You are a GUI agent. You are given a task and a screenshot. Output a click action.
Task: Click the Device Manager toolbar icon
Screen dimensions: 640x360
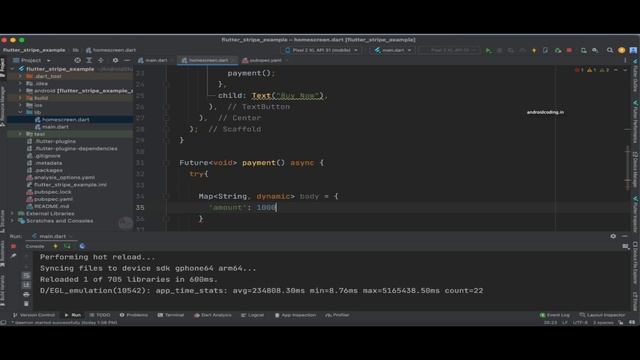(584, 50)
